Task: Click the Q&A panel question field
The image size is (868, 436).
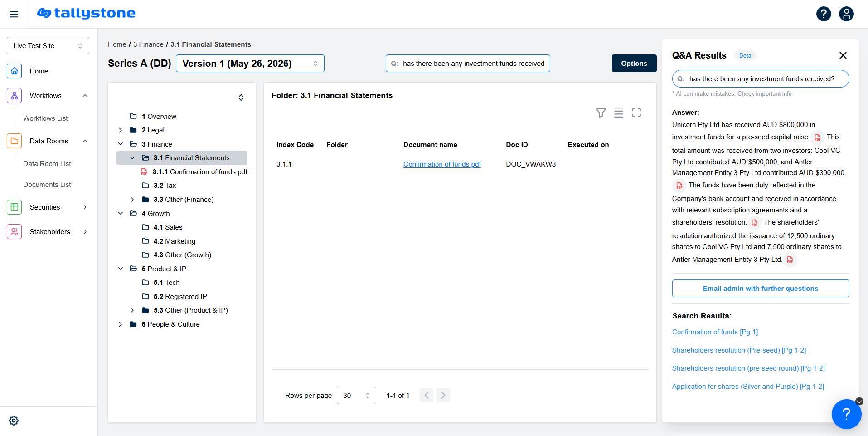Action: (761, 79)
